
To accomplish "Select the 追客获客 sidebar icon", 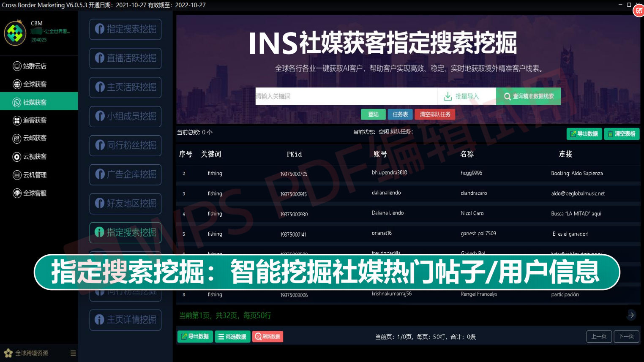I will [17, 120].
